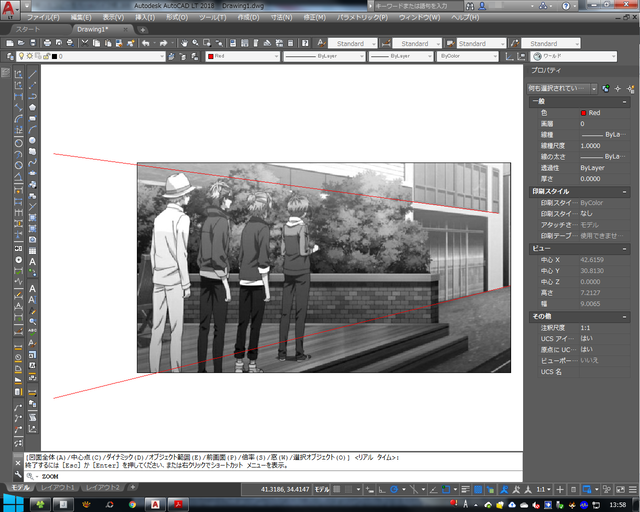Viewport: 640px width, 512px height.
Task: Click the Cut scissors icon
Action: (x=85, y=43)
